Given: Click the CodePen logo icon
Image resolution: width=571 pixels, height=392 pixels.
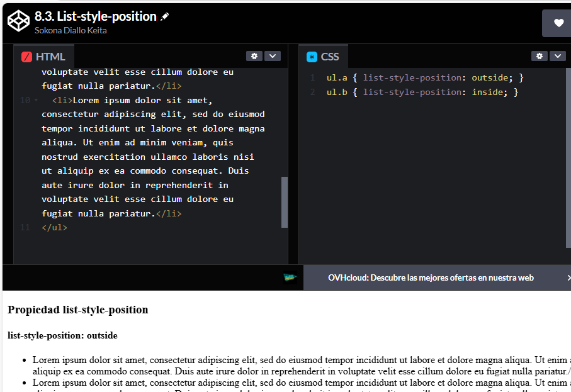Looking at the screenshot, I should pos(19,21).
